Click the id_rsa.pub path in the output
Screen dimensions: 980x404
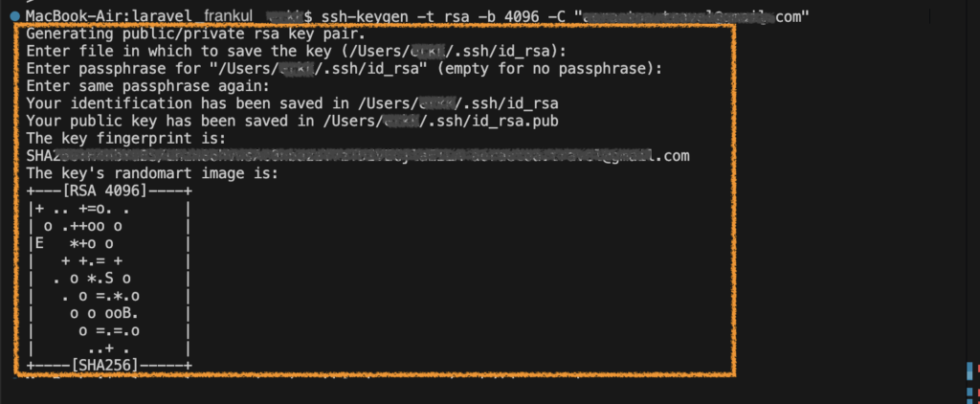440,121
